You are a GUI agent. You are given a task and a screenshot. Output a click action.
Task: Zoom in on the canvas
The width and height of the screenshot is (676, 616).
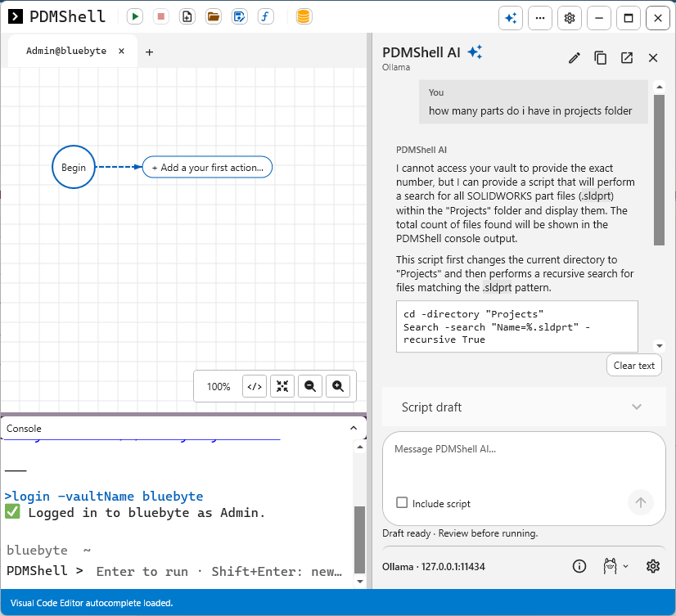click(x=338, y=386)
